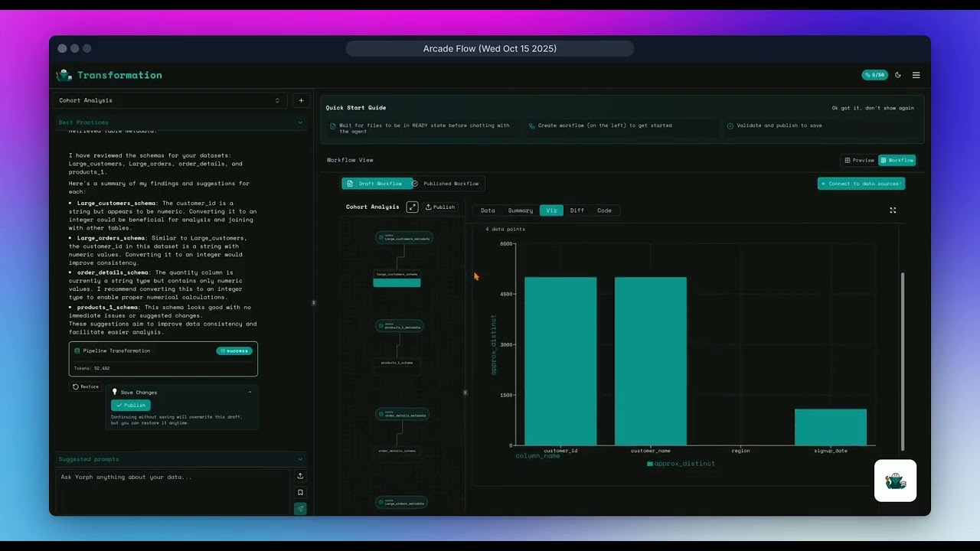Open the Diff tab
The image size is (980, 551).
577,210
